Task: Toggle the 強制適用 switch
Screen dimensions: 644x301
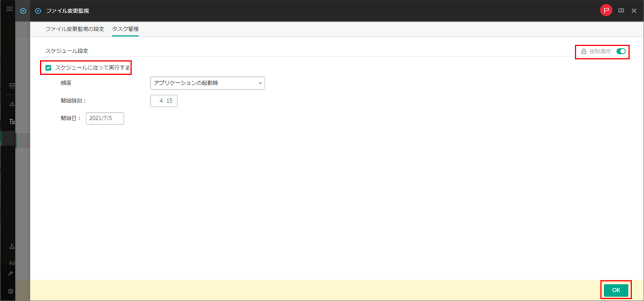Action: (621, 52)
